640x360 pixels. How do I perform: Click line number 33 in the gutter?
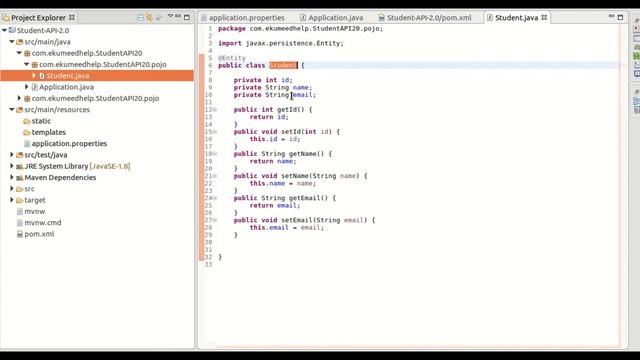tap(209, 264)
